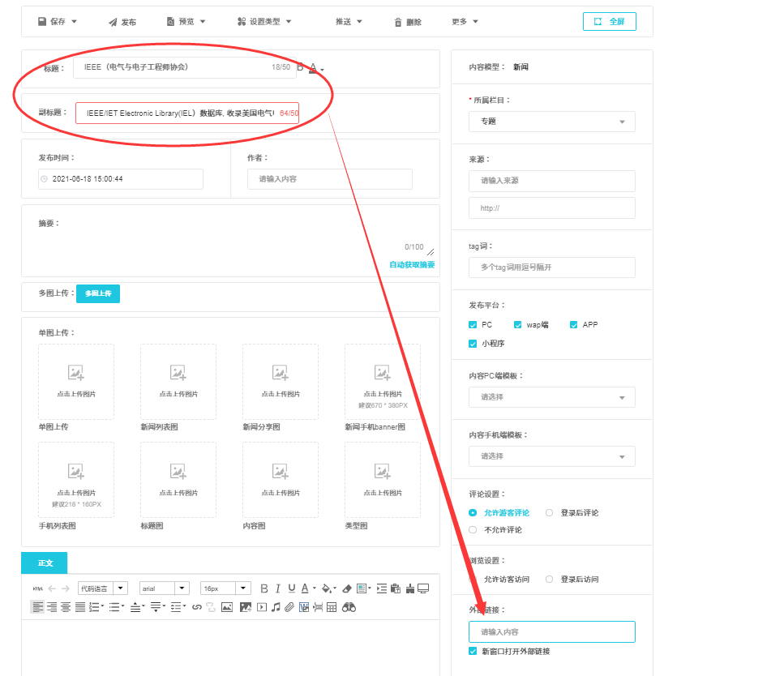The width and height of the screenshot is (784, 676).
Task: Click the 外部链接 input field
Action: tap(552, 632)
